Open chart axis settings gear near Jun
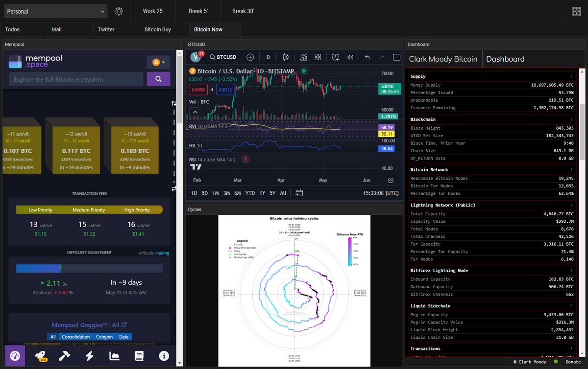This screenshot has width=588, height=369. [x=391, y=180]
